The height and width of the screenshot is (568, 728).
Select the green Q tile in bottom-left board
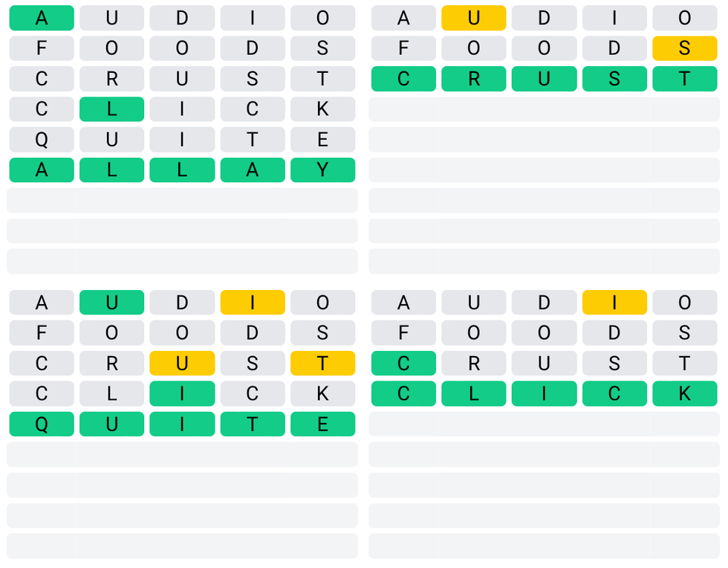pos(42,425)
